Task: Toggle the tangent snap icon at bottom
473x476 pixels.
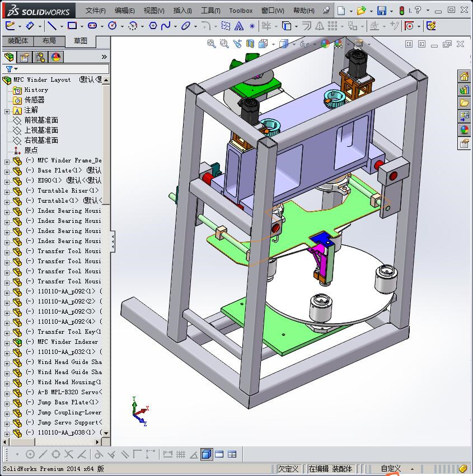Action: point(99,455)
